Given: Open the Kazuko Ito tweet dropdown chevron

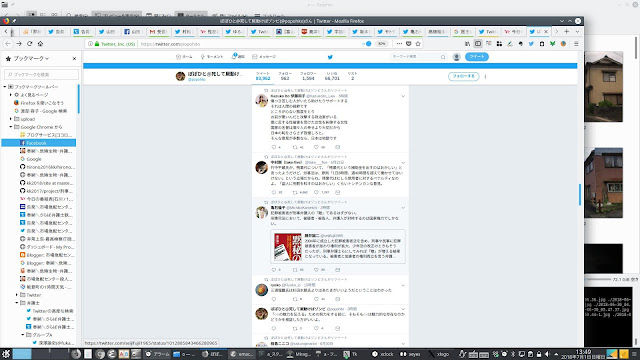Looking at the screenshot, I should pos(403,96).
